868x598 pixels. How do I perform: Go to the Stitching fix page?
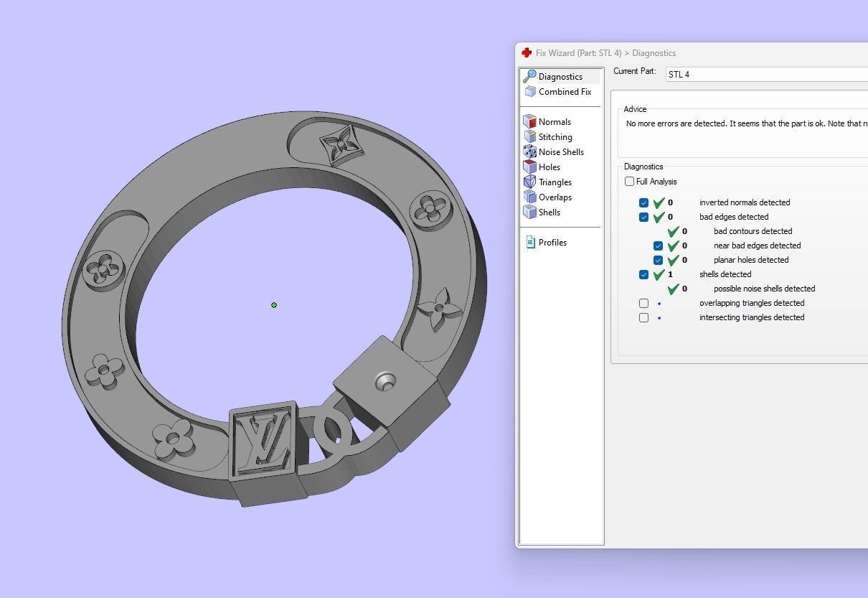(x=555, y=137)
